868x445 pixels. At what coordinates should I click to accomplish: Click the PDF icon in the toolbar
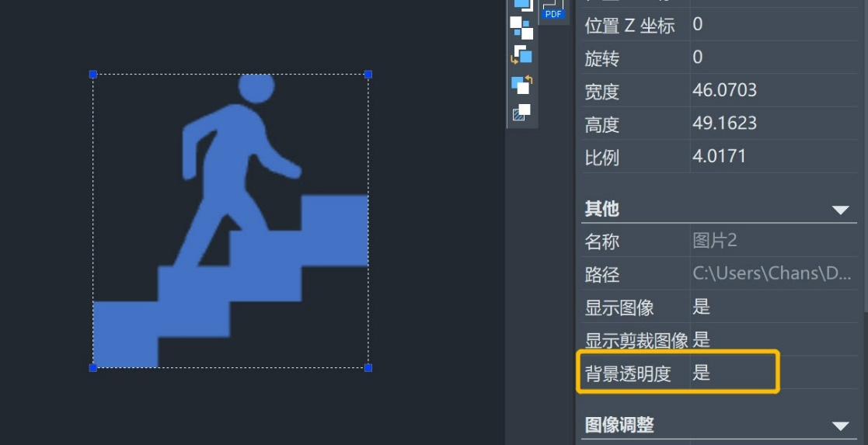click(553, 9)
